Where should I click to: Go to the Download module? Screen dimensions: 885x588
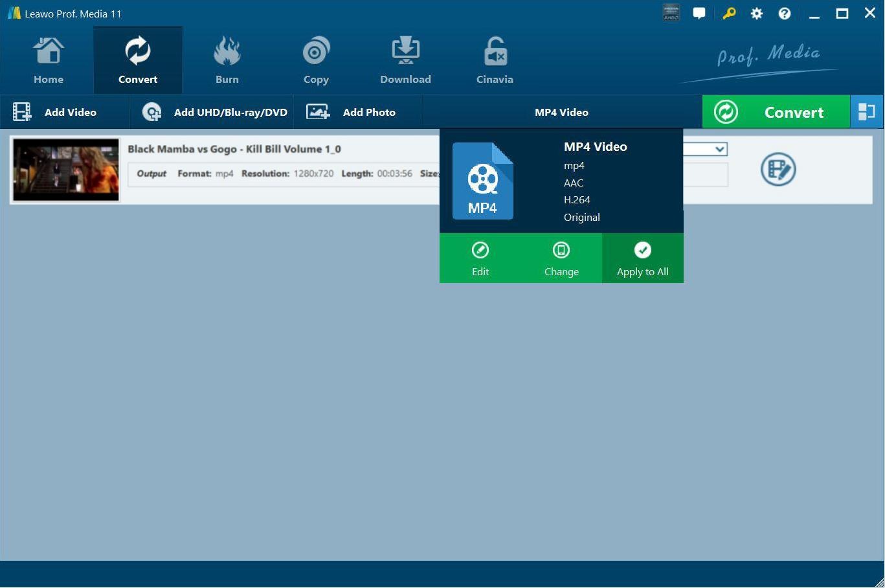(x=405, y=61)
